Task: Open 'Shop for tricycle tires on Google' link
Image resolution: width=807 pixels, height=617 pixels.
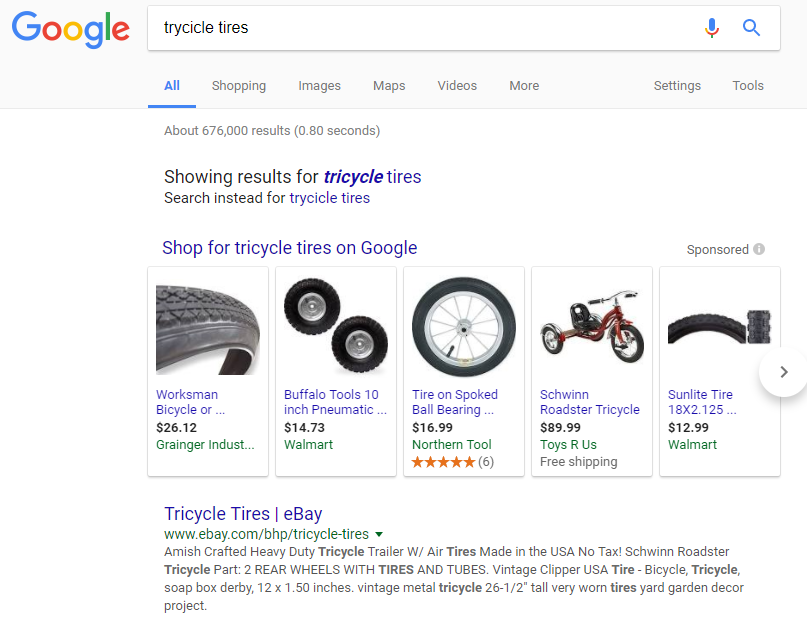Action: [x=289, y=248]
